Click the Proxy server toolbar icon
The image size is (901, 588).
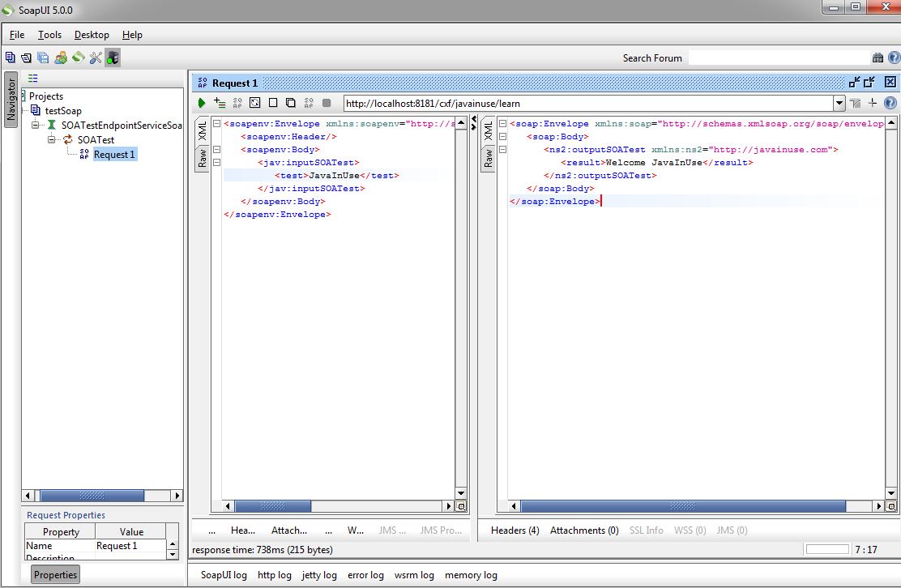[x=113, y=58]
